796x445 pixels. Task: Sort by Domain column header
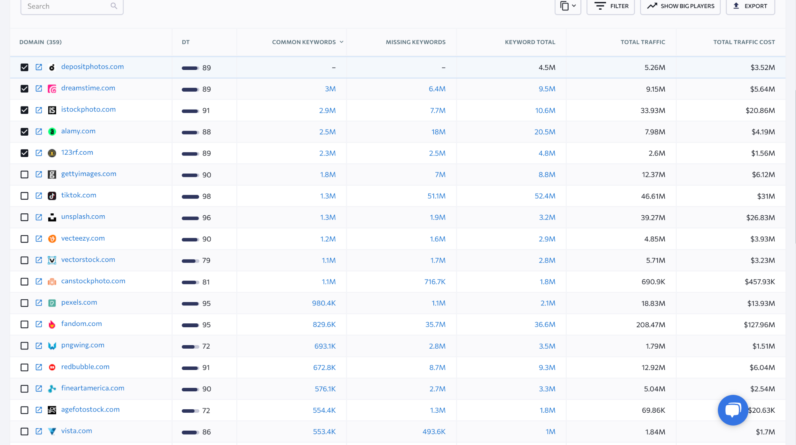(40, 42)
